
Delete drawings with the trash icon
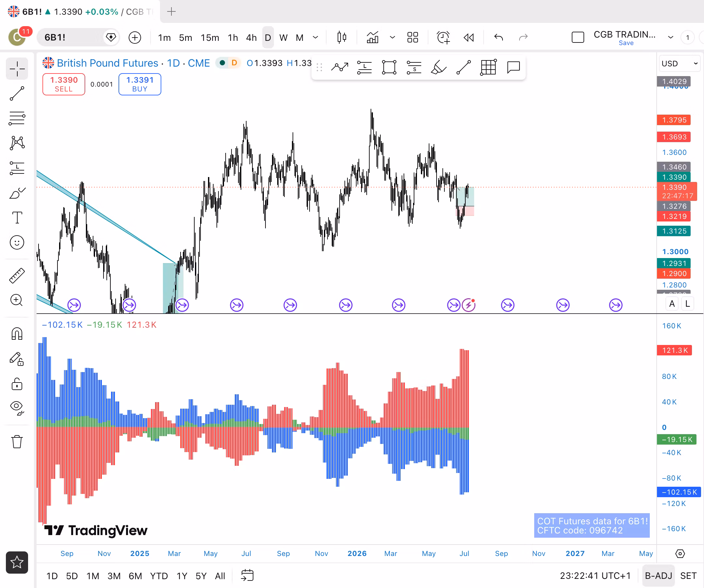[17, 441]
